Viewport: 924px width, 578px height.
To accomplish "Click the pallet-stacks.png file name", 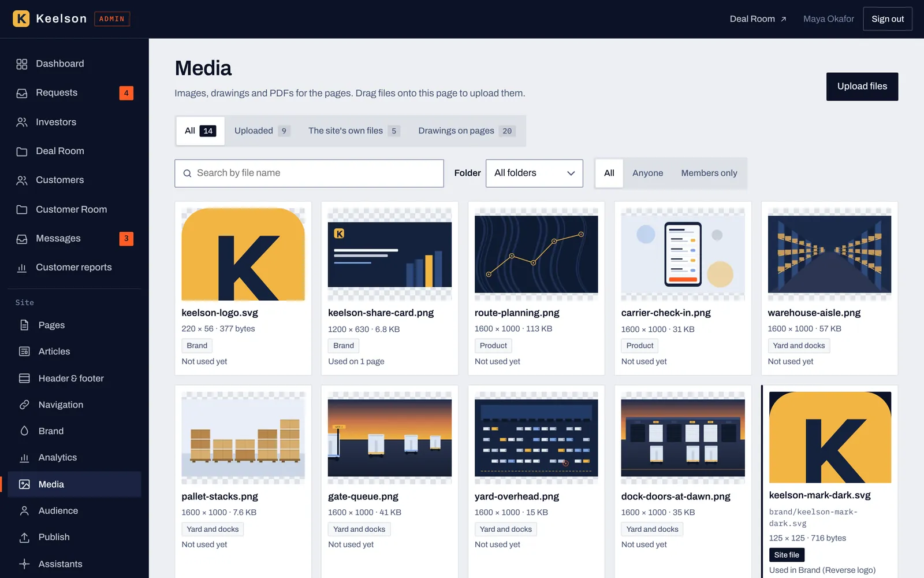I will [219, 497].
